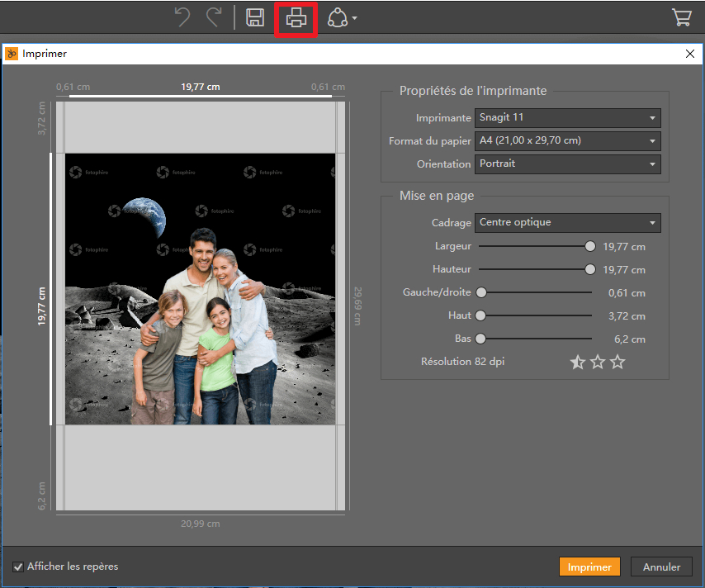Expand the Cadrage Centre optique dropdown
Image resolution: width=705 pixels, height=588 pixels.
point(567,223)
